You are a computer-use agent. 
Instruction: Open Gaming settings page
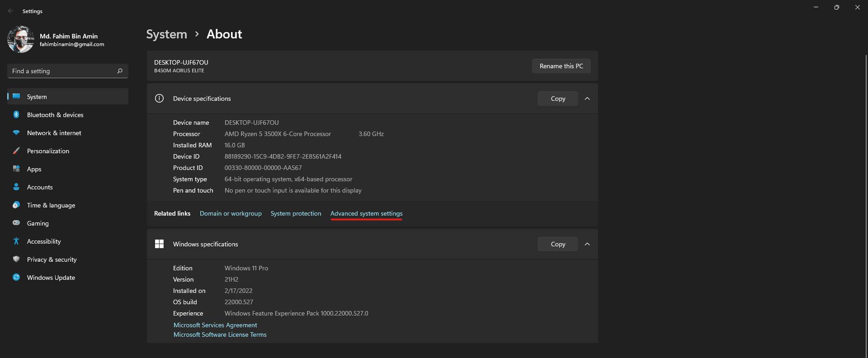[x=68, y=223]
